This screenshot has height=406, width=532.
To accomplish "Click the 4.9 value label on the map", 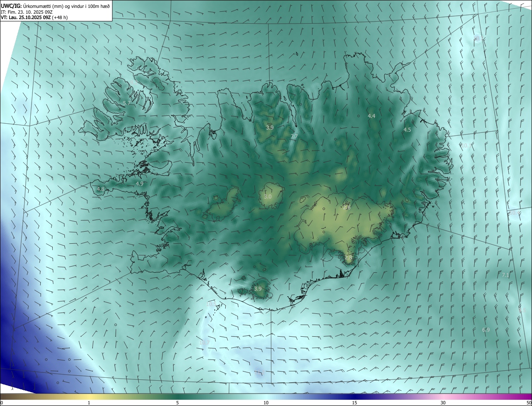I will tap(140, 183).
